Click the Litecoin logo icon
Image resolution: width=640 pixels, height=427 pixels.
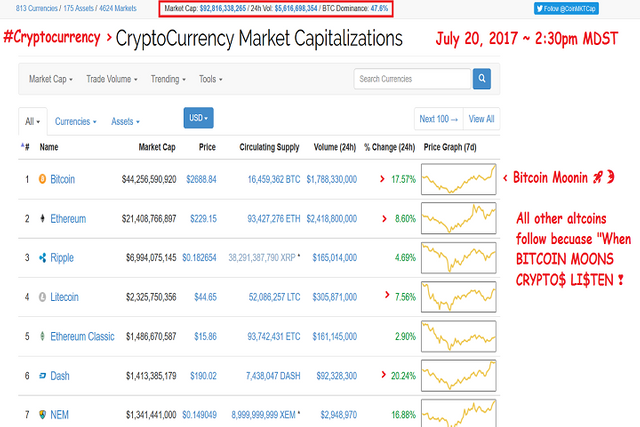[x=42, y=297]
